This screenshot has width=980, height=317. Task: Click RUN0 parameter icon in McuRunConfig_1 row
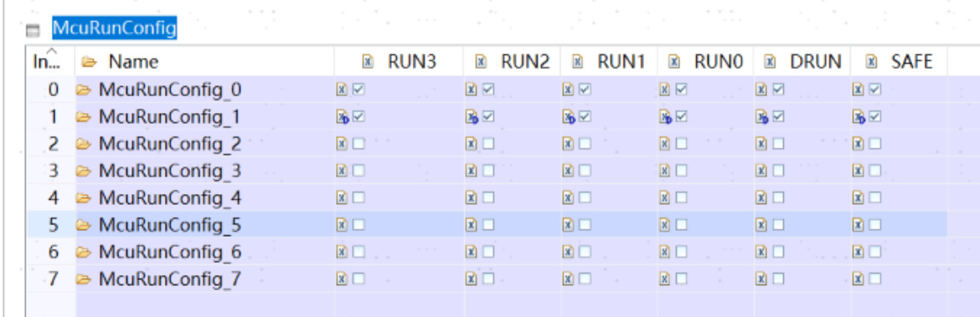[x=665, y=117]
